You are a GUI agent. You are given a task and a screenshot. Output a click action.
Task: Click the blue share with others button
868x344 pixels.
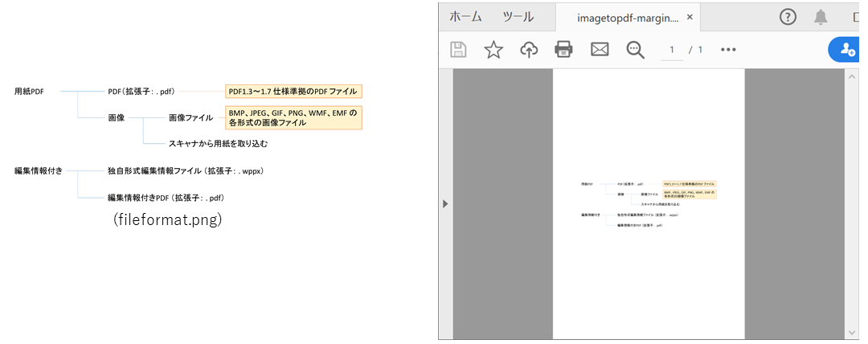tap(847, 50)
